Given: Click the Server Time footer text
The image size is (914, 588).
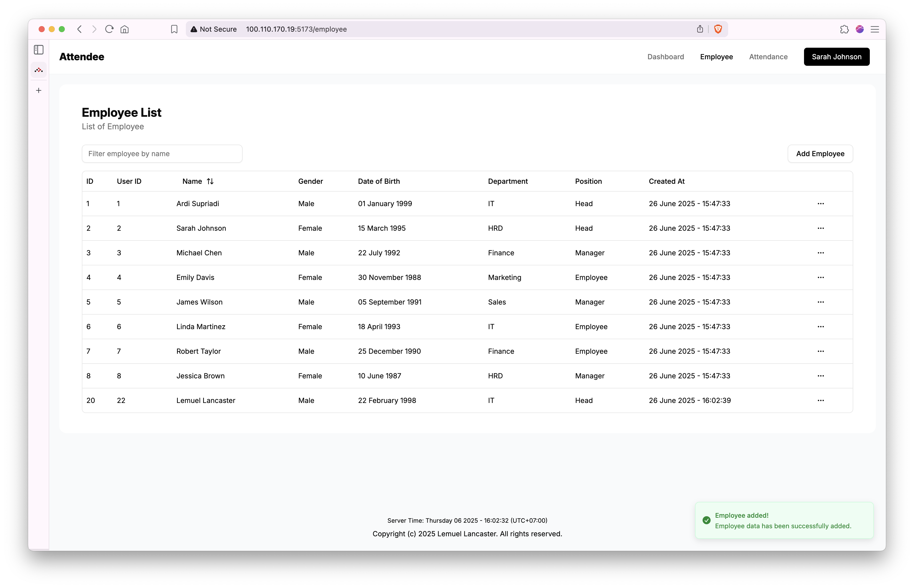Looking at the screenshot, I should (467, 520).
